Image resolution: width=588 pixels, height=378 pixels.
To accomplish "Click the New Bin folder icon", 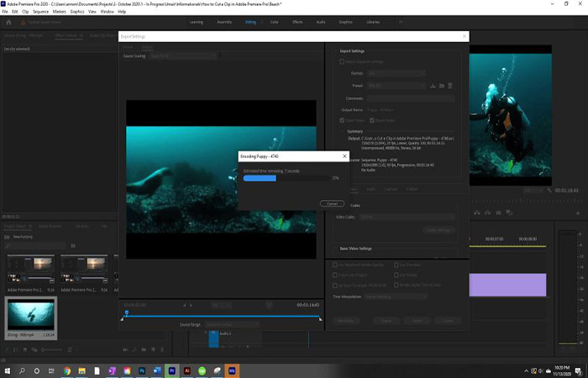I will point(144,349).
